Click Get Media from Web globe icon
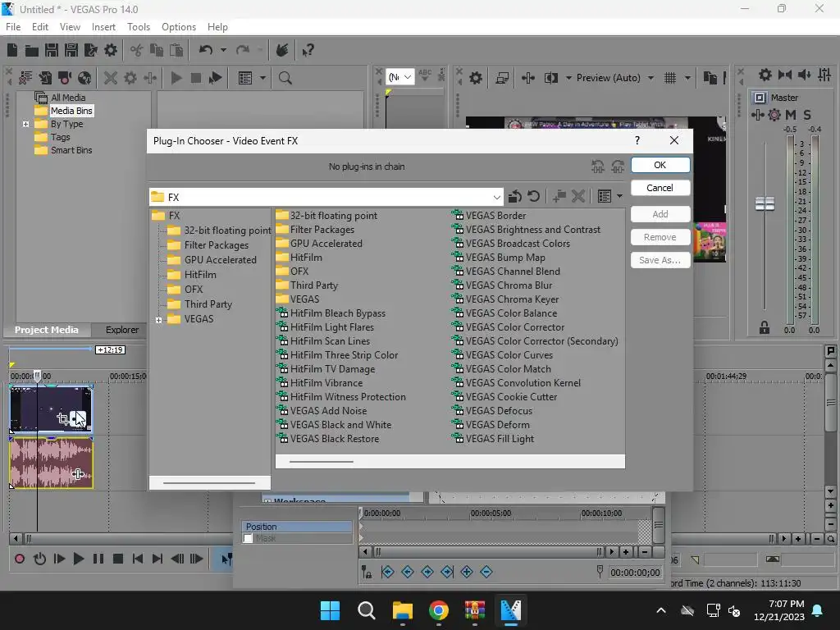Viewport: 840px width, 630px height. pos(84,78)
